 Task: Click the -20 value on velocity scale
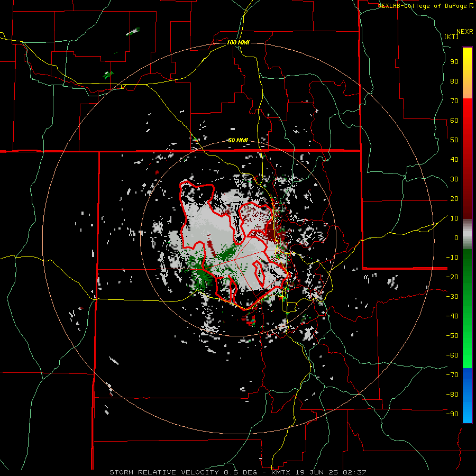pos(452,277)
